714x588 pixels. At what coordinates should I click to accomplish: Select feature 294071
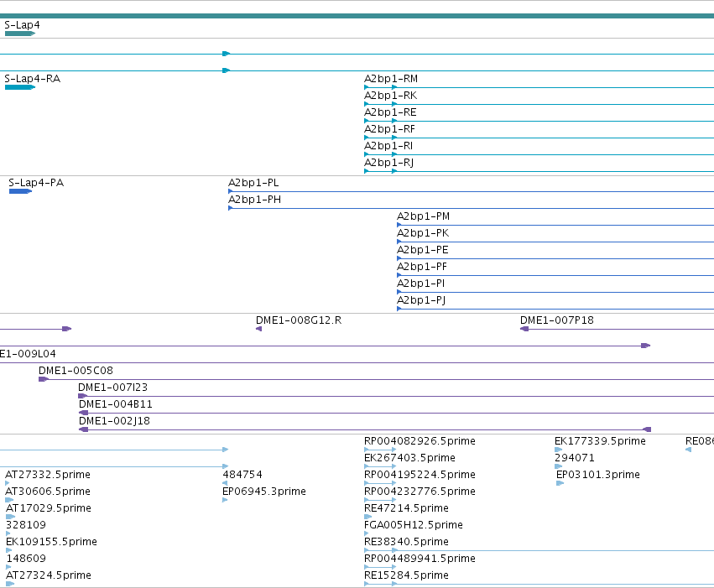pos(575,458)
